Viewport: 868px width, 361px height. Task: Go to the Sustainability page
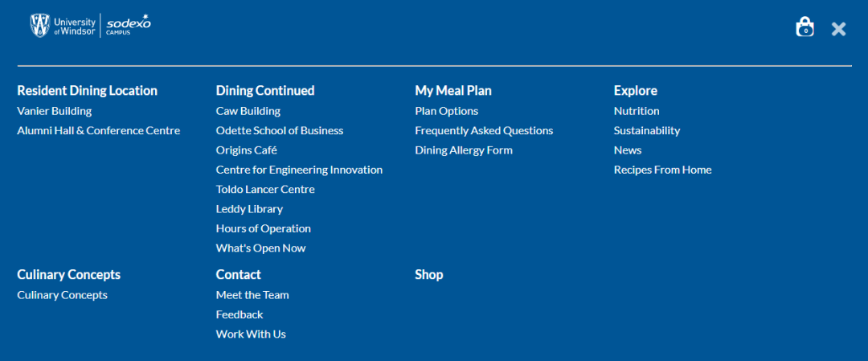click(x=647, y=131)
